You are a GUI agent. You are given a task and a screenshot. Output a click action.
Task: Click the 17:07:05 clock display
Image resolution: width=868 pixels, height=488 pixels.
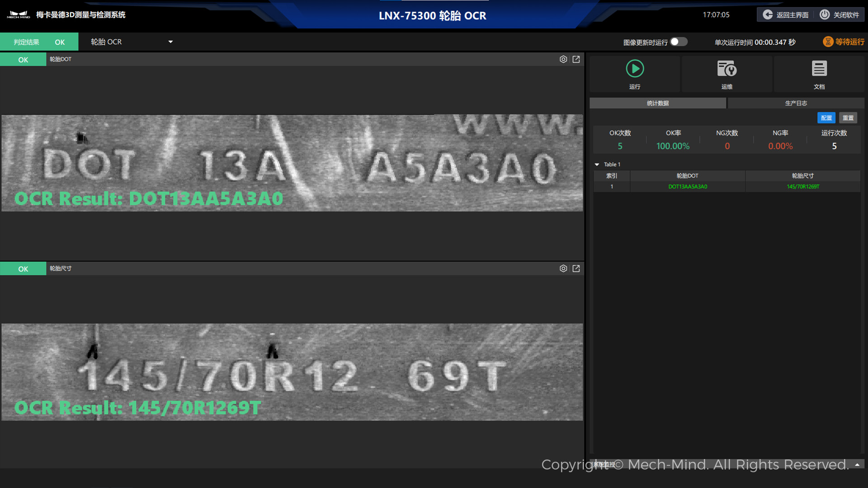tap(716, 14)
